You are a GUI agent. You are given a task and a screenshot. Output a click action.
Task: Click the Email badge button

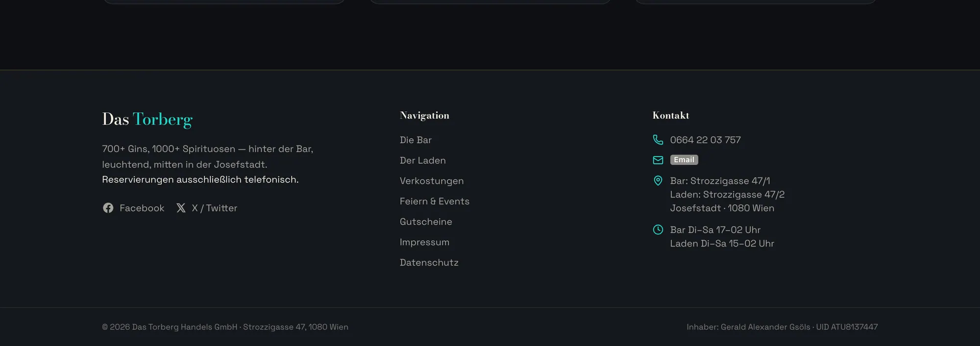[684, 160]
